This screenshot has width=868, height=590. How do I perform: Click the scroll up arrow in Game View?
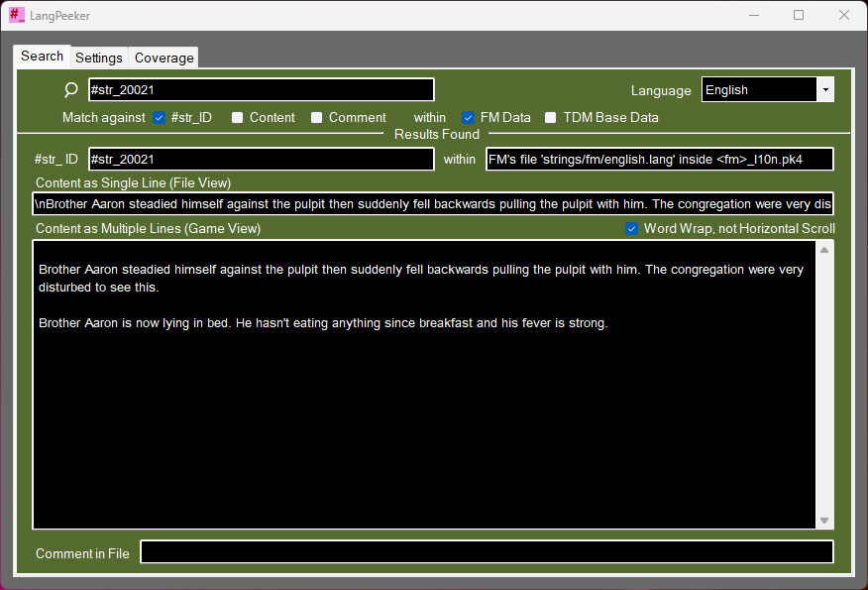click(824, 250)
